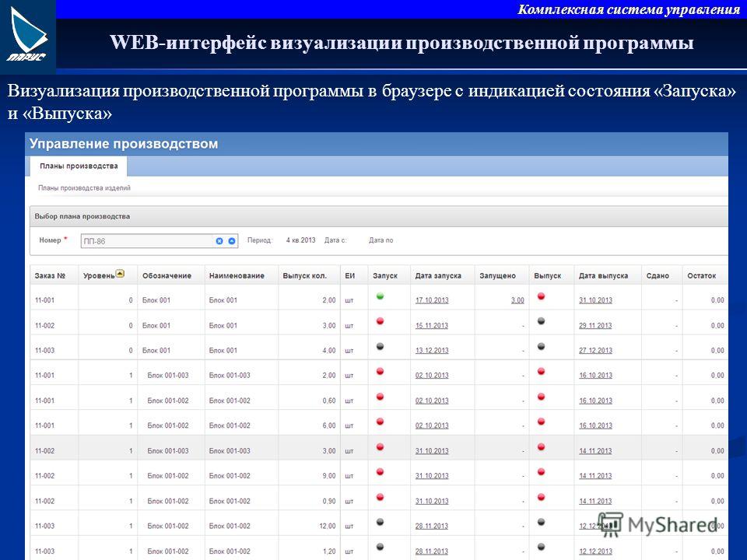Screen dimensions: 747x560
Task: Select Блок 001-003 designation in quantity 3,00 row
Action: [x=168, y=451]
